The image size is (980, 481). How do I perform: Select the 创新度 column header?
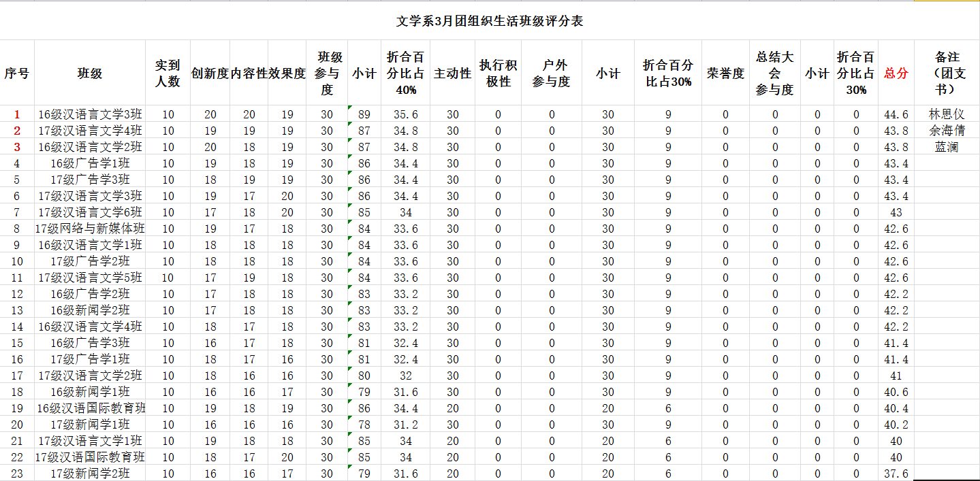210,73
